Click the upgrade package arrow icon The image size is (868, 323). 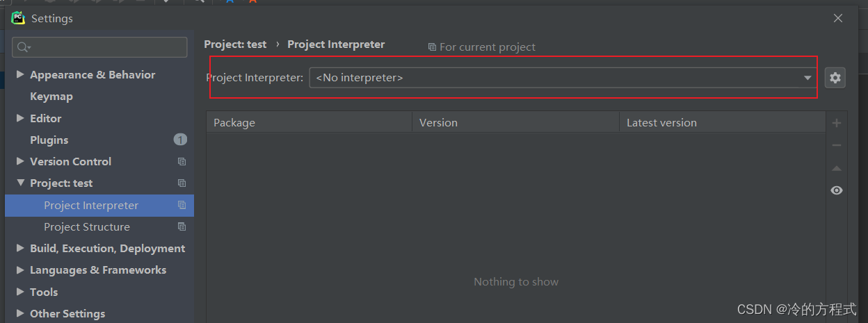tap(836, 168)
